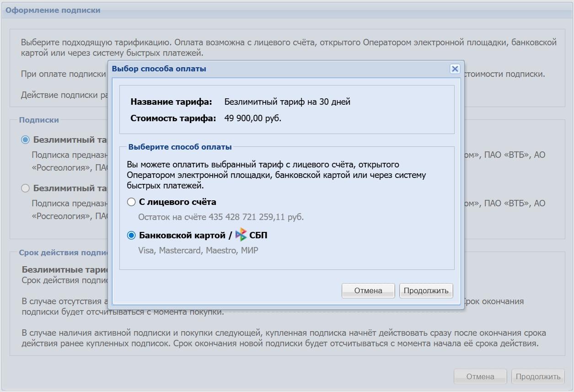Image resolution: width=574 pixels, height=392 pixels.
Task: Click the 'Подписки' section heading
Action: (x=39, y=120)
